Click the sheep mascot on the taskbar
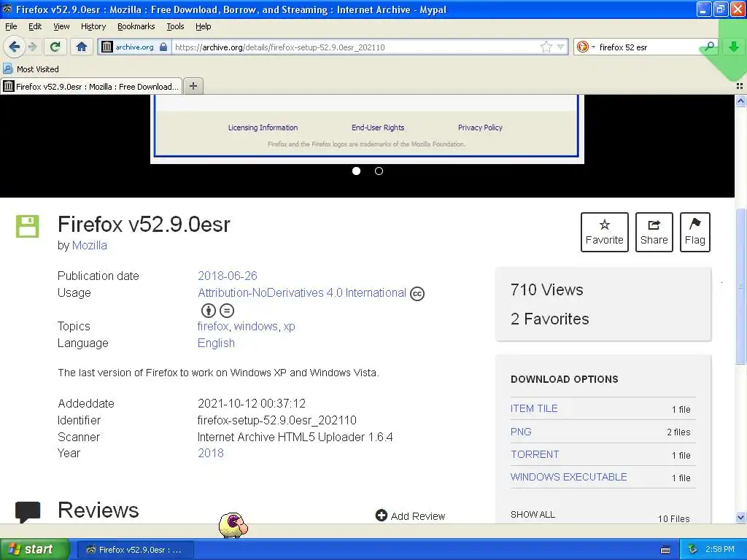This screenshot has height=560, width=747. tap(233, 525)
